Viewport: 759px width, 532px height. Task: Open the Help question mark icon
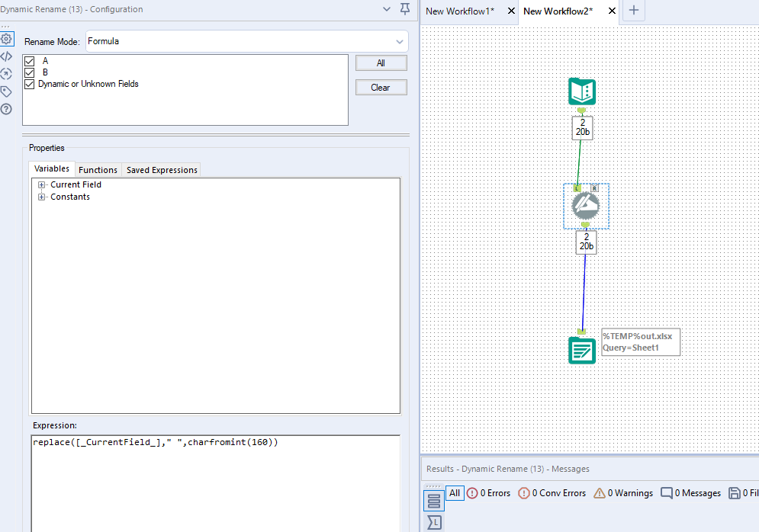(6, 109)
